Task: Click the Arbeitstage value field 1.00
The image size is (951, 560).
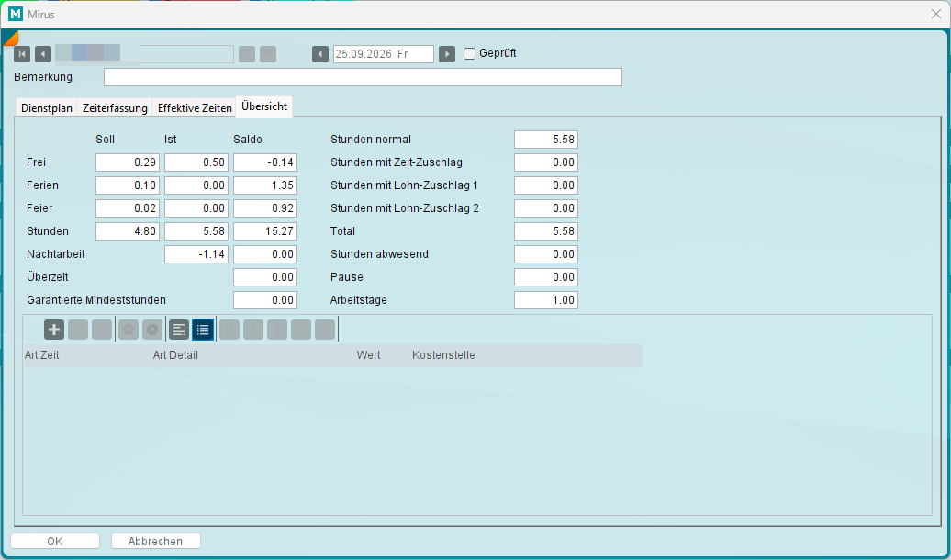Action: [x=546, y=300]
